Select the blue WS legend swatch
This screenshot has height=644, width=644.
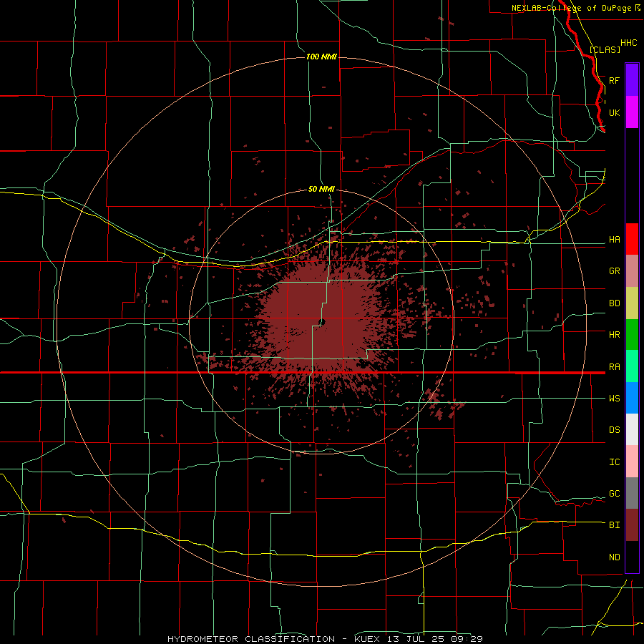point(632,398)
